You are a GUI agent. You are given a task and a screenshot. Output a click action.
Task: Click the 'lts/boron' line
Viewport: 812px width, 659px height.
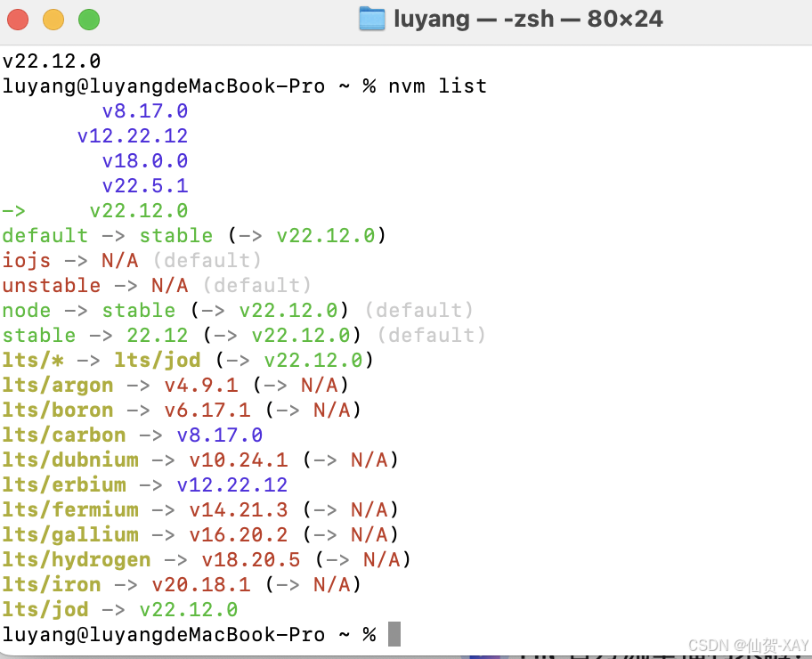[182, 410]
